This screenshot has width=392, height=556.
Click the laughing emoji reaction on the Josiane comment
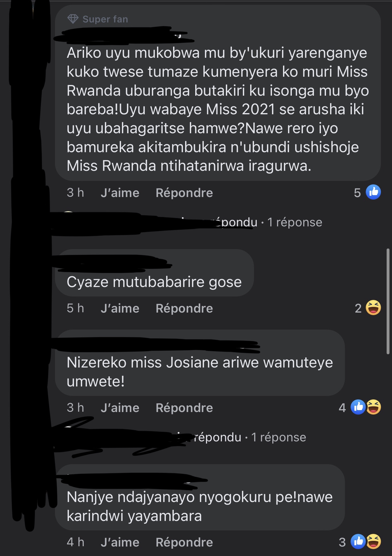point(374,407)
